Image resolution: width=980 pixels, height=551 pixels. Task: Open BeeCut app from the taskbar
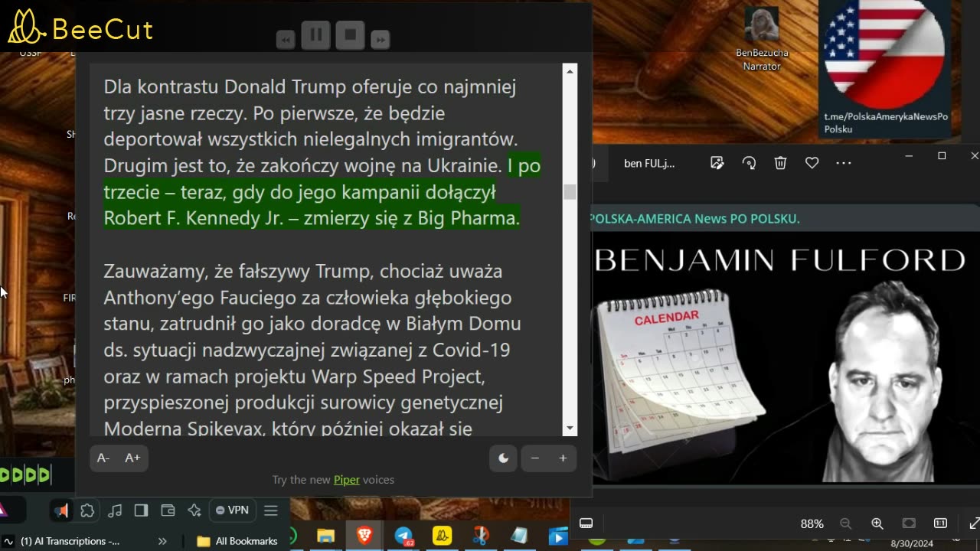[x=443, y=536]
